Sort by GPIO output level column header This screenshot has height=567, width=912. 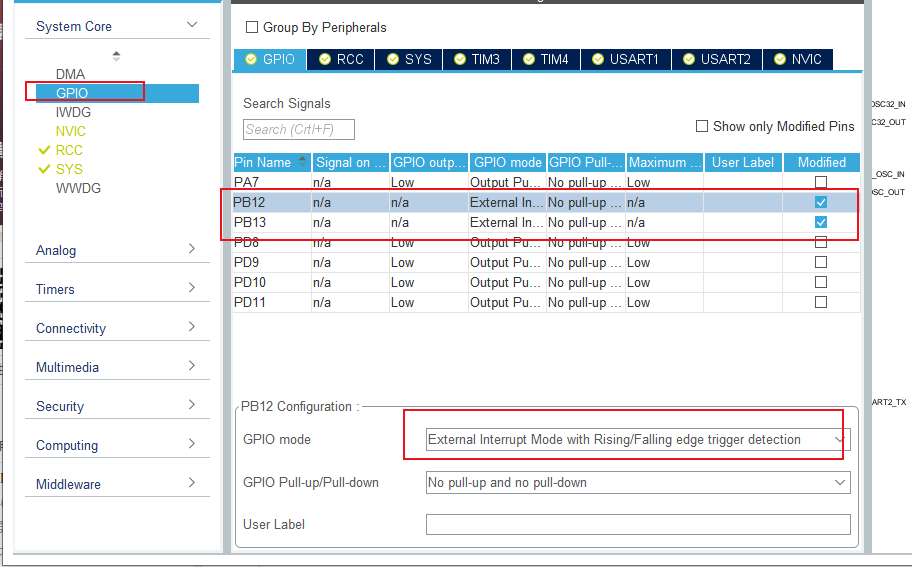click(429, 163)
